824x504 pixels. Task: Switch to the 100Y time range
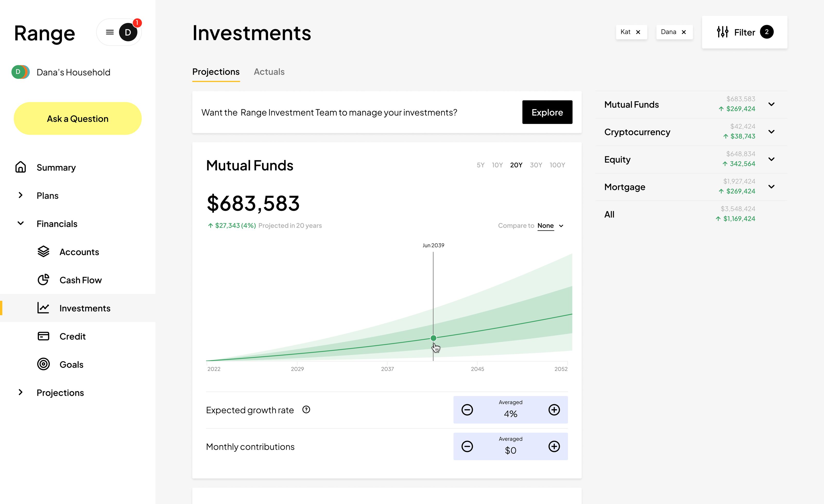click(x=557, y=165)
